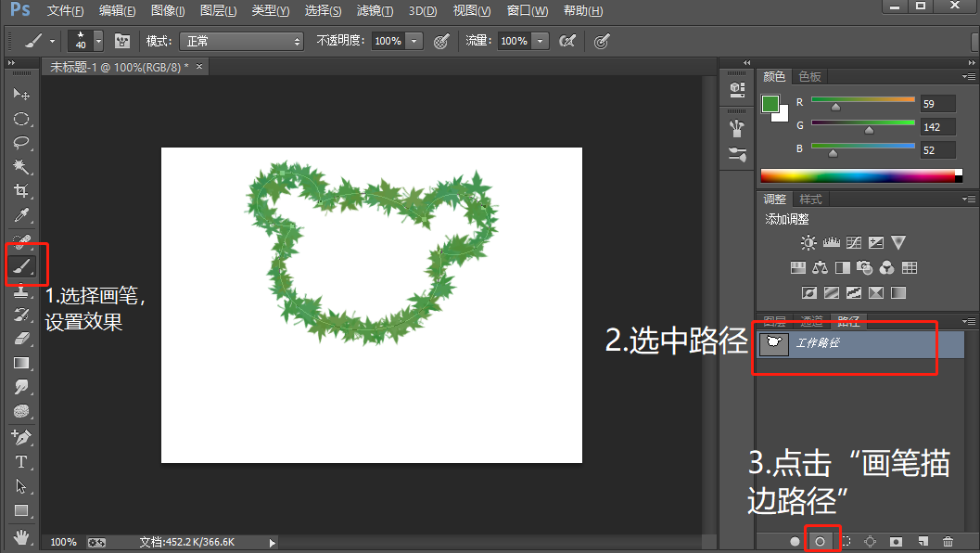The width and height of the screenshot is (980, 553).
Task: Click the green foreground color swatch
Action: pos(770,104)
